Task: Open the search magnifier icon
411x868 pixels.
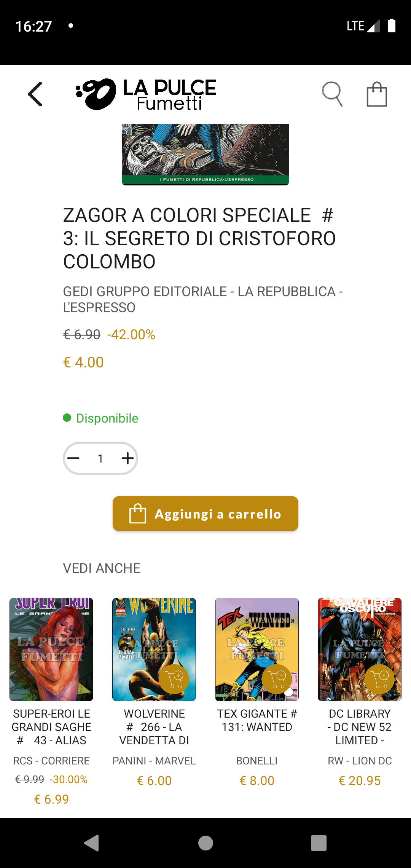Action: 332,94
